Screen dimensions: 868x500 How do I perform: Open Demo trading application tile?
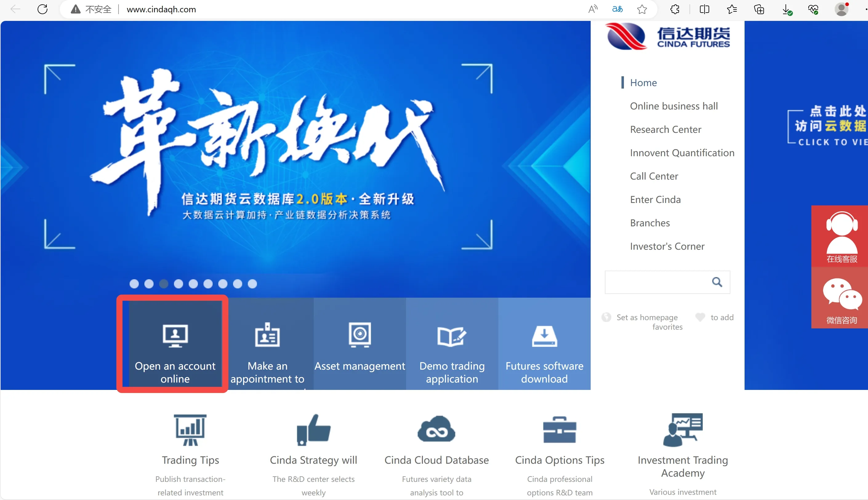(x=452, y=344)
